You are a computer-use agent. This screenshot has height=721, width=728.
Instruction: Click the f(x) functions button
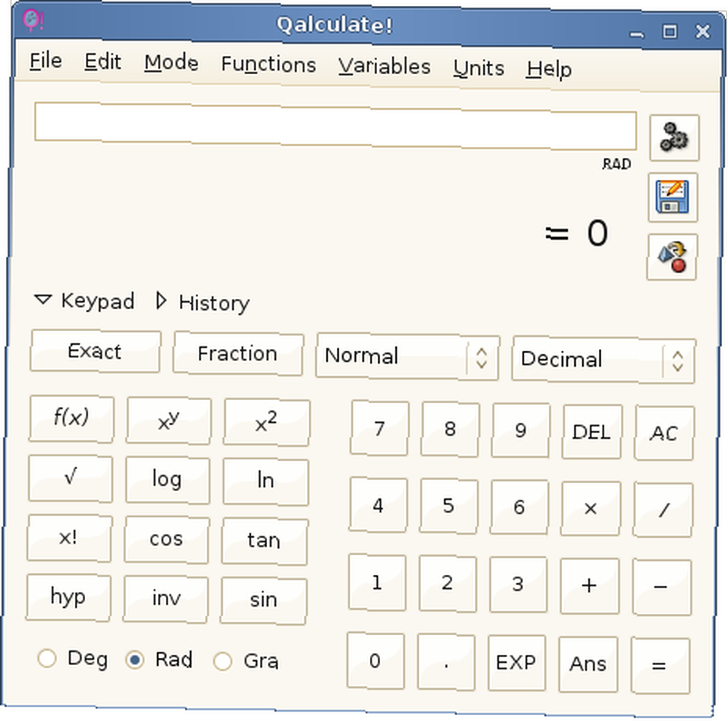click(x=71, y=418)
